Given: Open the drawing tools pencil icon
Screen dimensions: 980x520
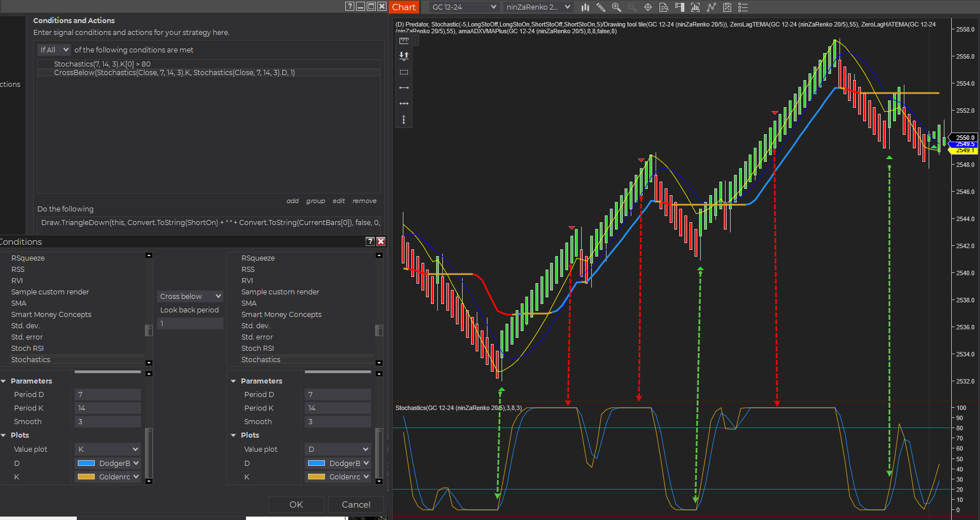Looking at the screenshot, I should click(601, 7).
